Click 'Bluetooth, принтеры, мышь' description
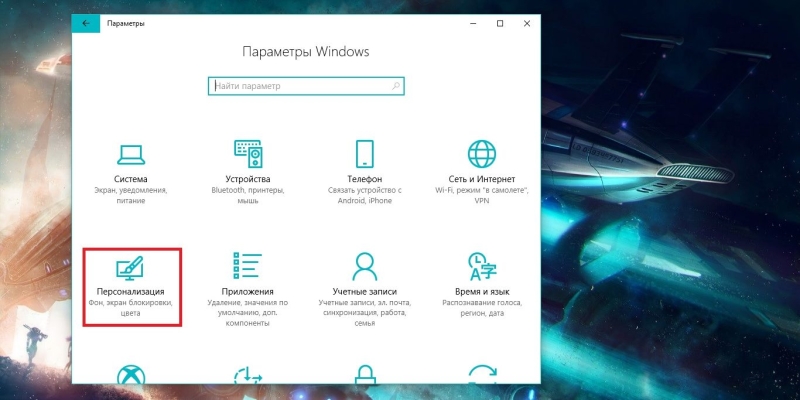The image size is (800, 400). (248, 195)
